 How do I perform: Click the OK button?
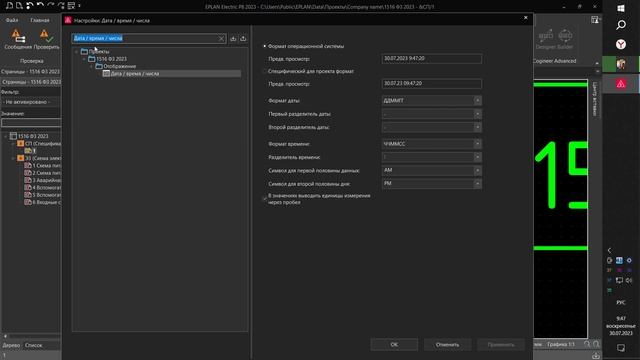point(394,344)
